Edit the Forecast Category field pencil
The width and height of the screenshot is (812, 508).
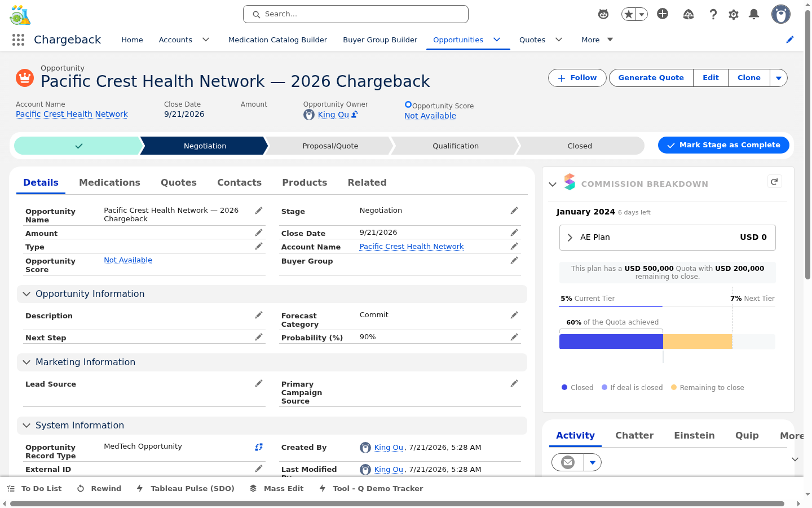(x=514, y=315)
